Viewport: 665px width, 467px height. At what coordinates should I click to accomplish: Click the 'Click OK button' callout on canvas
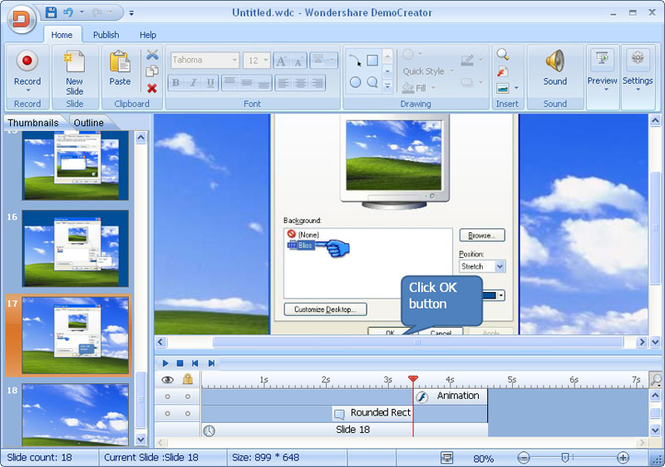[441, 300]
